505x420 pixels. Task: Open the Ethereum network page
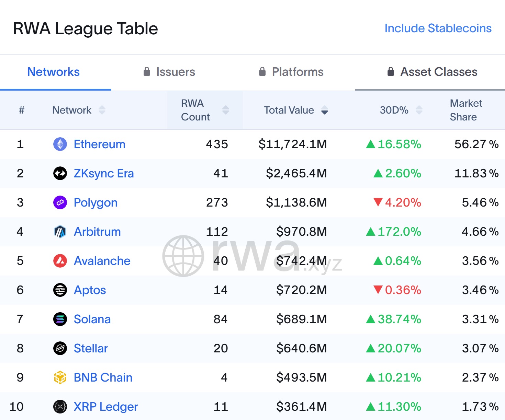(x=99, y=144)
